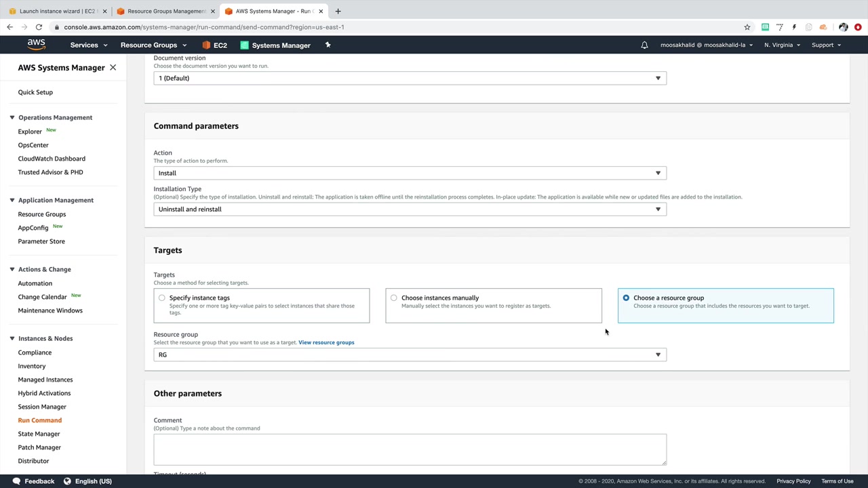This screenshot has height=488, width=868.
Task: Select the Specify instance tags option
Action: pyautogui.click(x=262, y=306)
